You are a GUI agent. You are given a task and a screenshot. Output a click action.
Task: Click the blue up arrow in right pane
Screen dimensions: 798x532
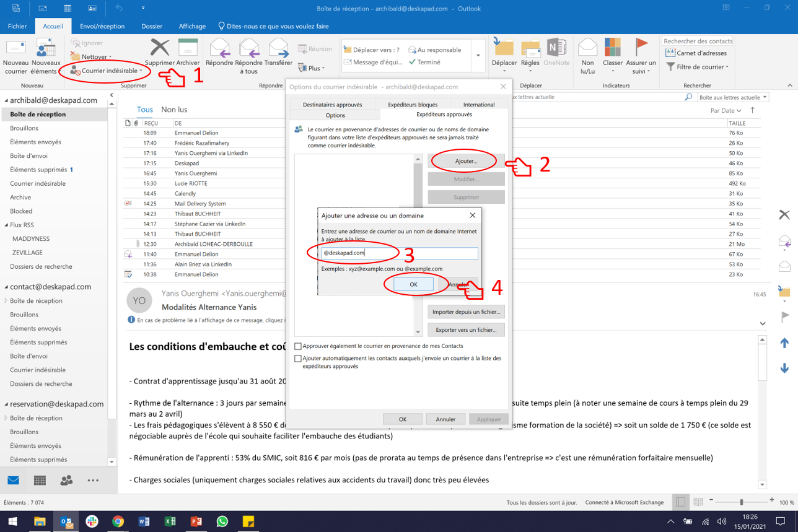(x=784, y=343)
